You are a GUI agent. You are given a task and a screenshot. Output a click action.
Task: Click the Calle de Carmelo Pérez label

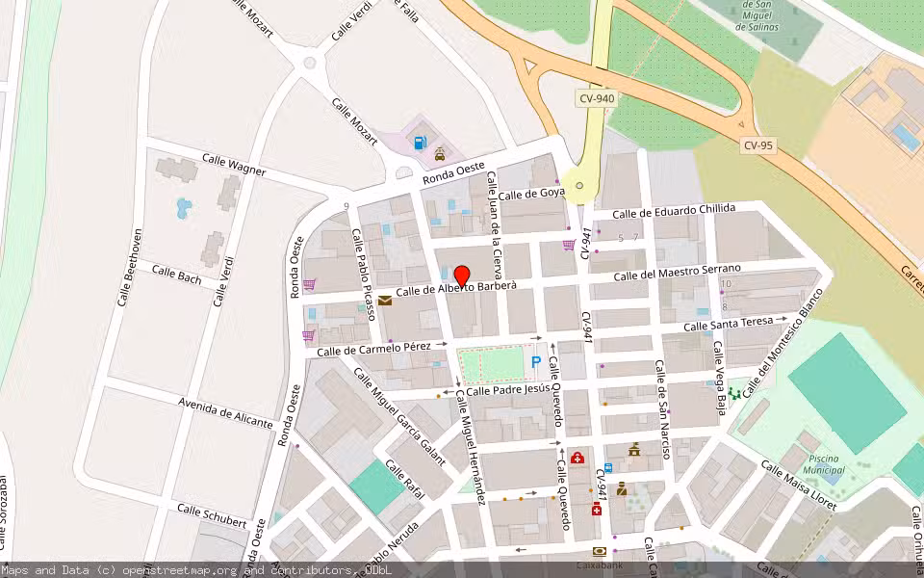click(x=373, y=349)
